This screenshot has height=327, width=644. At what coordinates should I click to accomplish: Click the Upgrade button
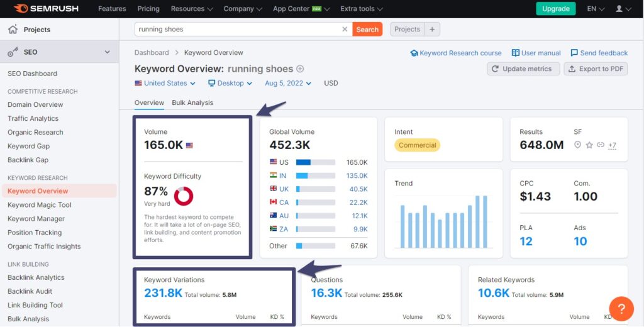pyautogui.click(x=556, y=9)
